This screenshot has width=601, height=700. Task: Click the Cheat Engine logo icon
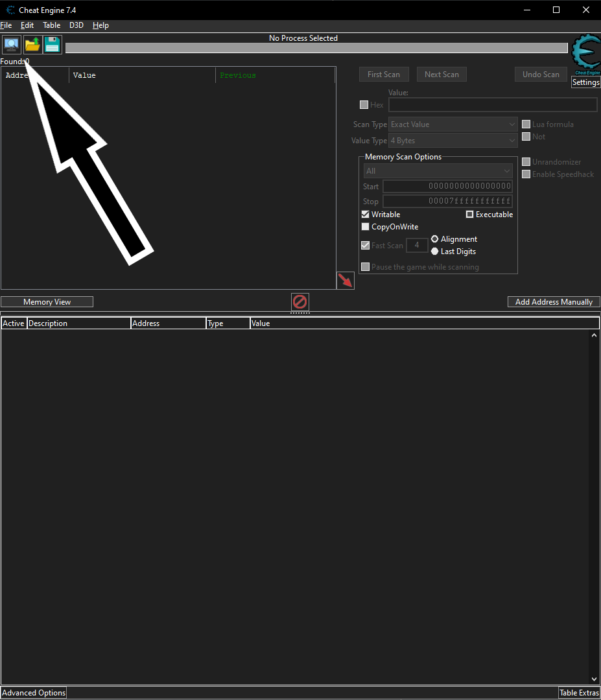click(x=586, y=54)
